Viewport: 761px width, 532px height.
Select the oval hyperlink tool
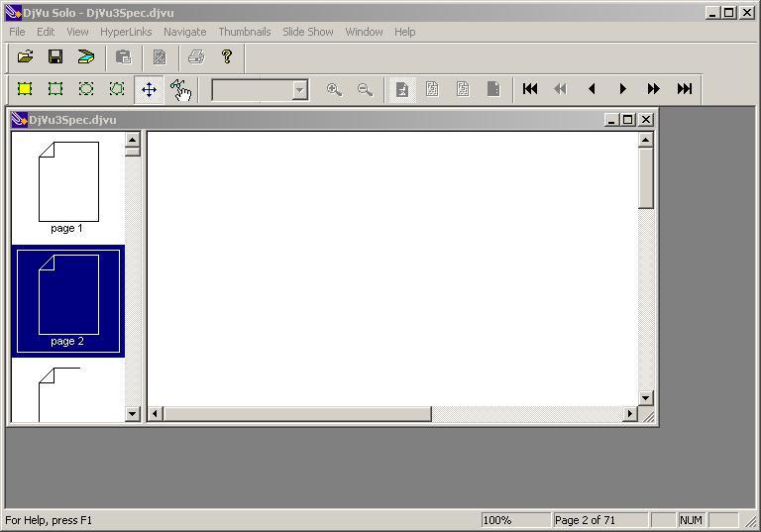[86, 89]
